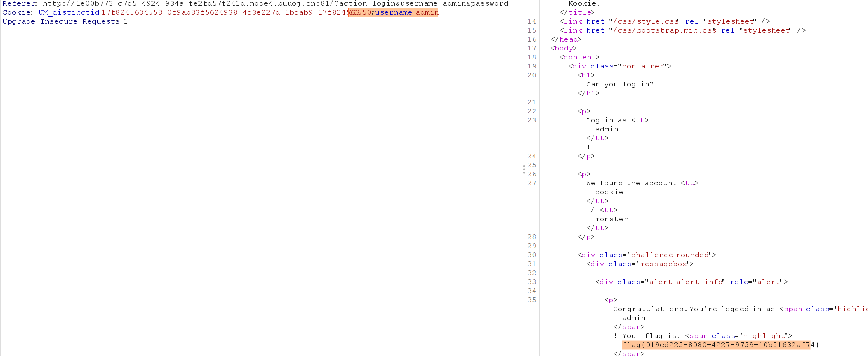Click "Congratulations! You're logged in as" text
Viewport: 868px width, 356px height.
click(x=694, y=309)
